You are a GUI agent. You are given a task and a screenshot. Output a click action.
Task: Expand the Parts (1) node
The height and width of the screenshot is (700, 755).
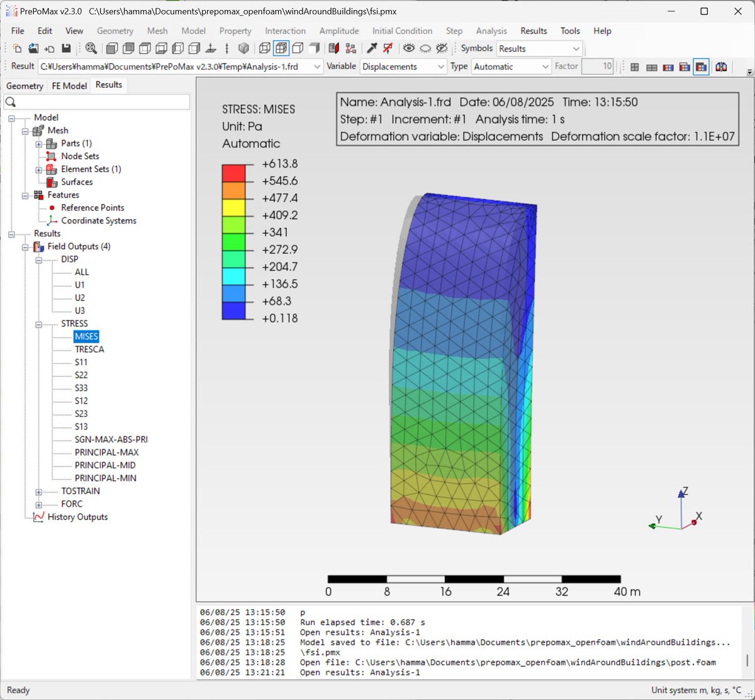[39, 144]
